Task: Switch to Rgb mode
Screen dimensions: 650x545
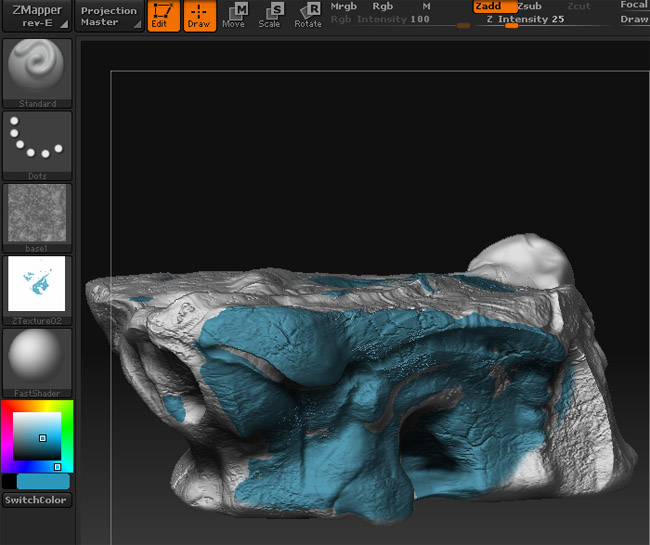Action: coord(382,6)
